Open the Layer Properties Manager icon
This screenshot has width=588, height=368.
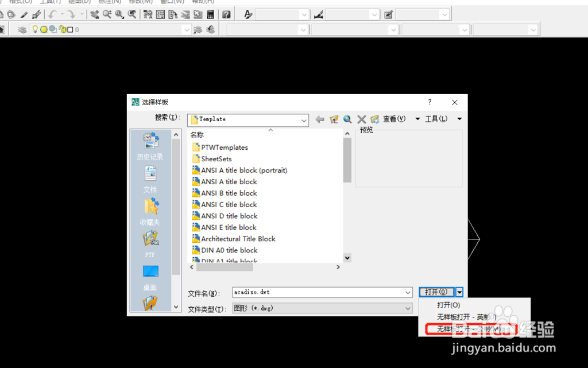coord(22,30)
